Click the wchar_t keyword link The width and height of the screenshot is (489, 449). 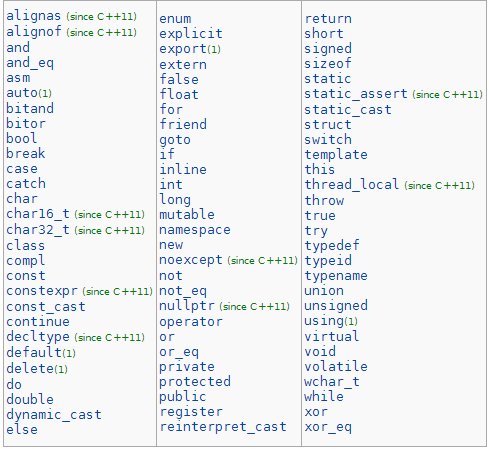coord(332,382)
